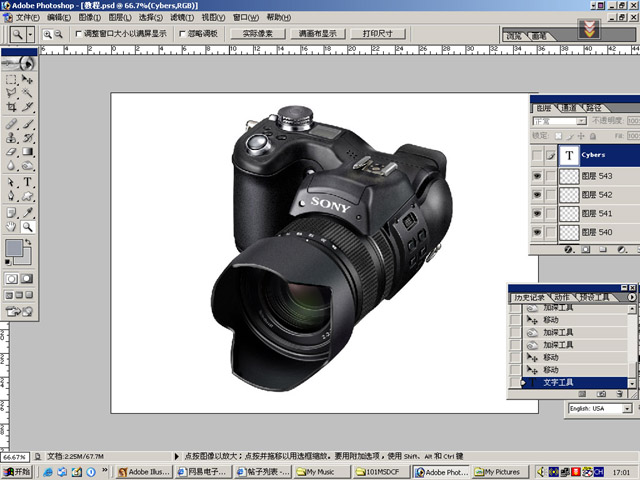640x480 pixels.
Task: Select the Clone Stamp tool
Action: (x=11, y=138)
